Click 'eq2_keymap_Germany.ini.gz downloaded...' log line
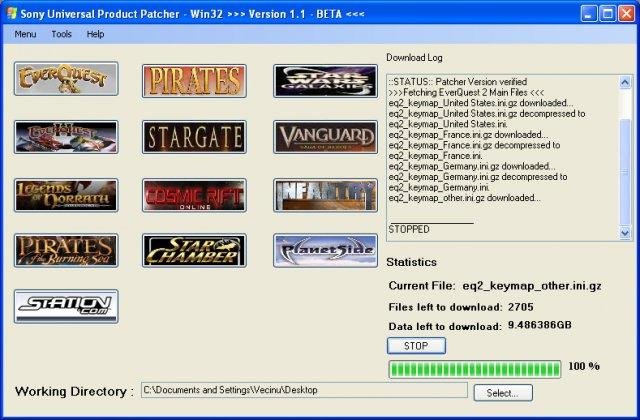Screen dimensions: 640x420 [472, 166]
